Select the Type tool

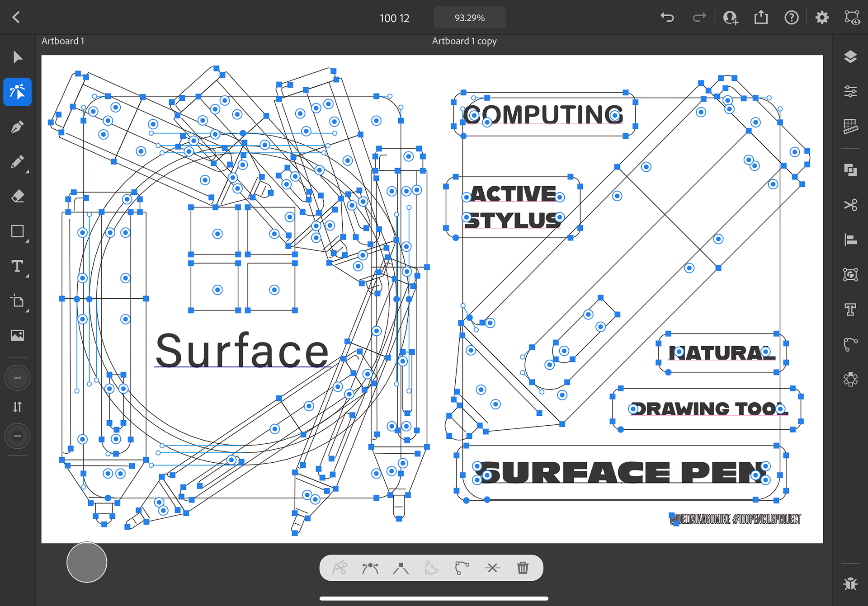tap(17, 266)
